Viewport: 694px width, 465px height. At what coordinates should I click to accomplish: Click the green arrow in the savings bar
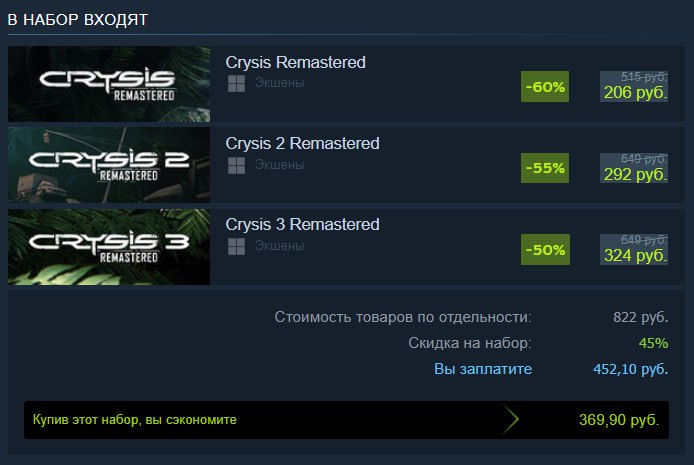click(x=510, y=419)
